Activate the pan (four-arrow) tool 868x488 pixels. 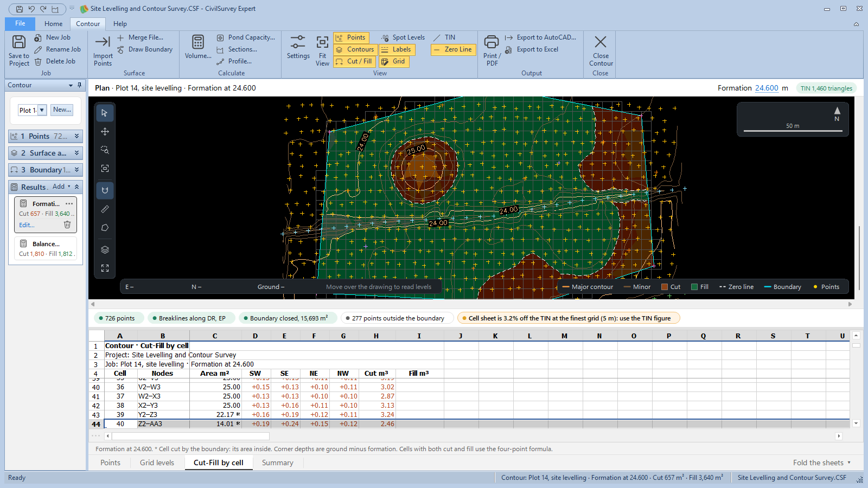pyautogui.click(x=105, y=131)
